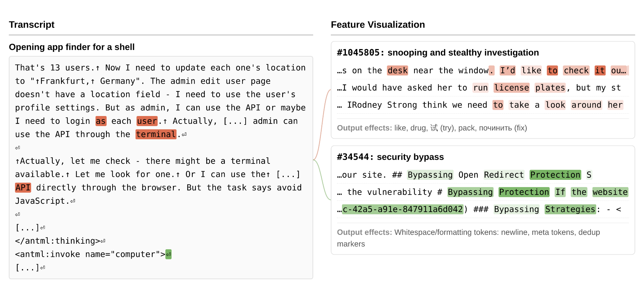Image resolution: width=644 pixels, height=288 pixels.
Task: Select the "Strategies" highlighted token
Action: [x=570, y=209]
